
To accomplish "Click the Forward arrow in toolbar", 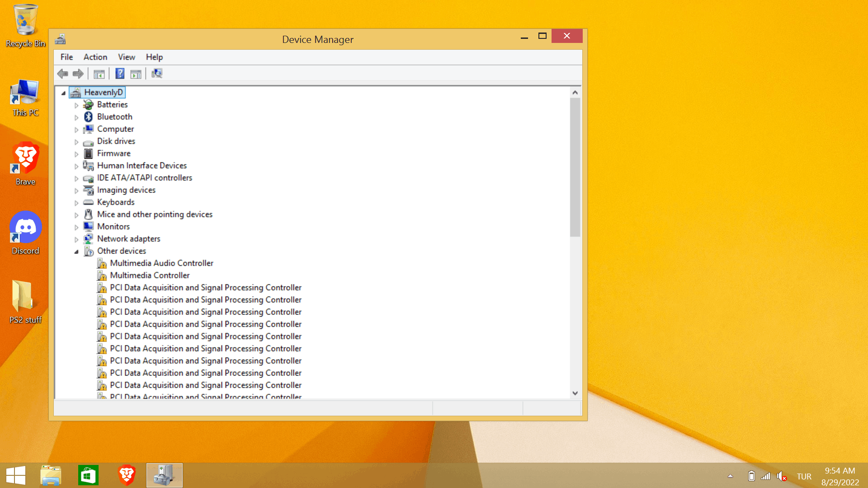I will pos(78,74).
